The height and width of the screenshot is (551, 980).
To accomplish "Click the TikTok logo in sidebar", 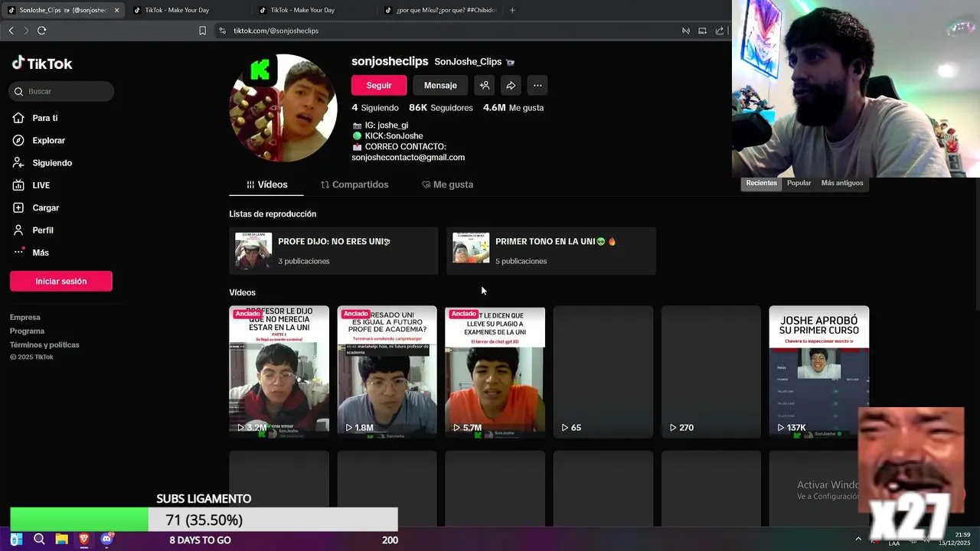I will coord(42,64).
